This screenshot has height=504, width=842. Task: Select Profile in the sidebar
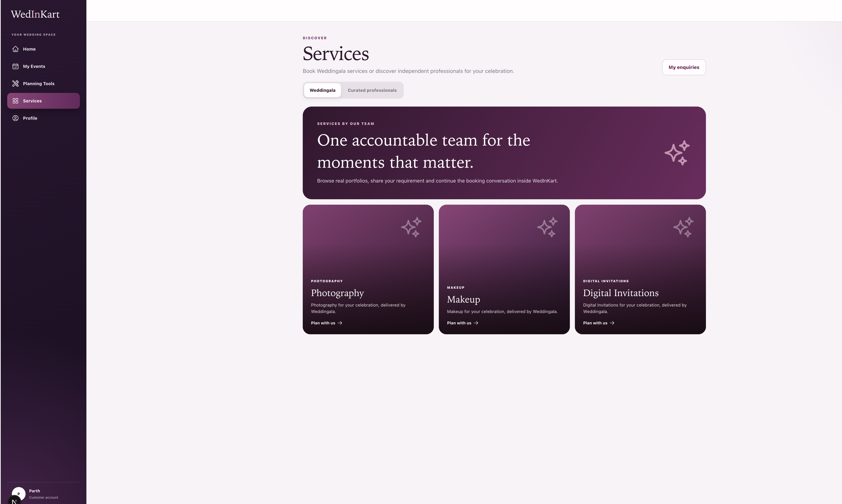pyautogui.click(x=43, y=118)
